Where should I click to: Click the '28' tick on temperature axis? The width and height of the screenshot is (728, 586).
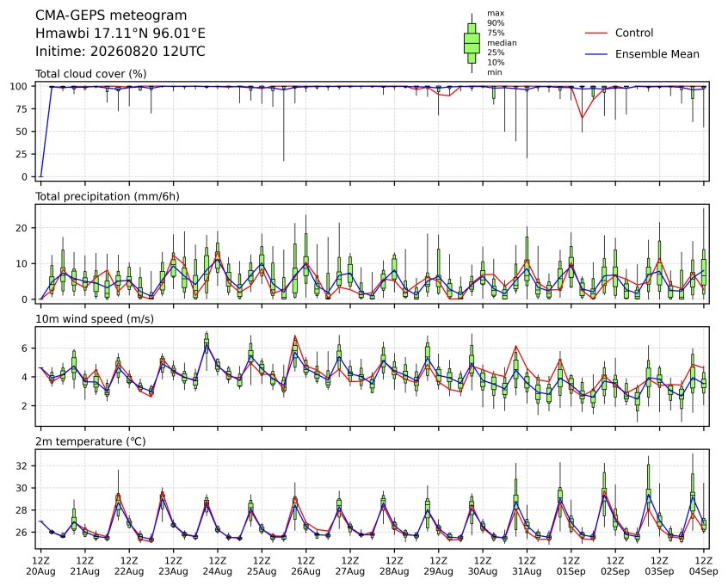[x=22, y=510]
